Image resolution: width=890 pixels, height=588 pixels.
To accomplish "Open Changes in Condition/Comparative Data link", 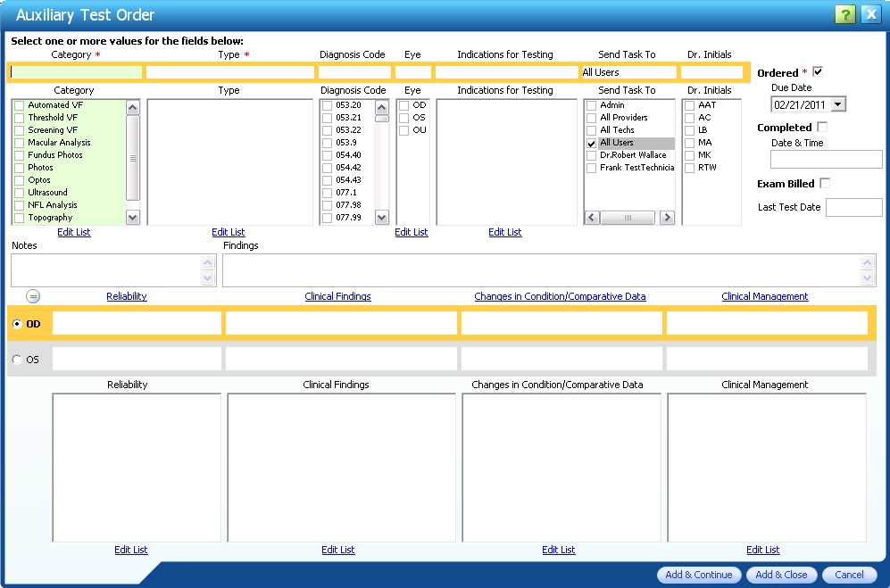I will point(561,296).
